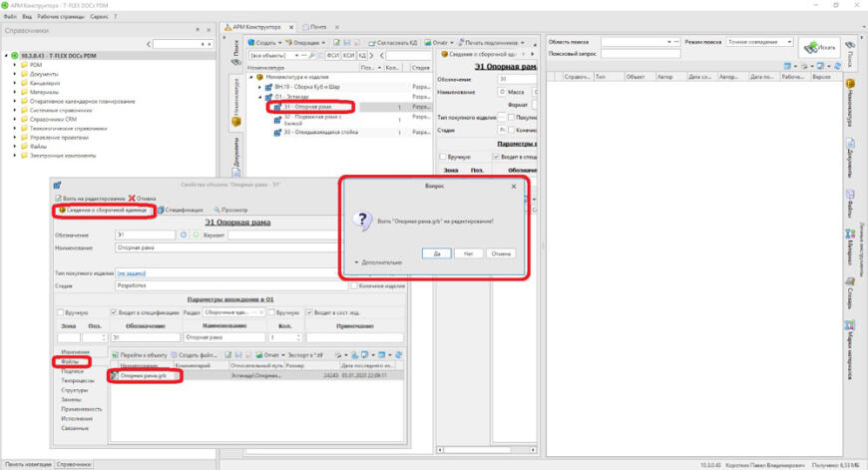The height and width of the screenshot is (470, 868).
Task: Click Создать файл in files toolbar
Action: pos(195,355)
